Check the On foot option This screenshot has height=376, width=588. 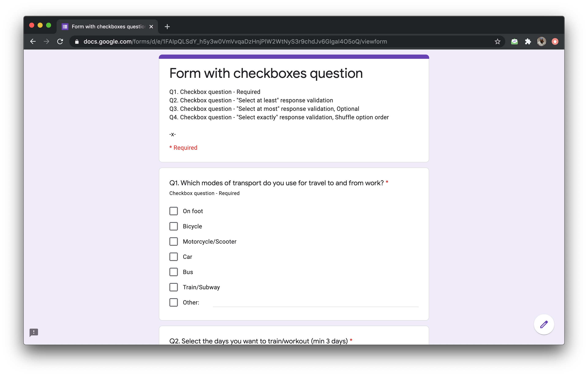pos(174,211)
